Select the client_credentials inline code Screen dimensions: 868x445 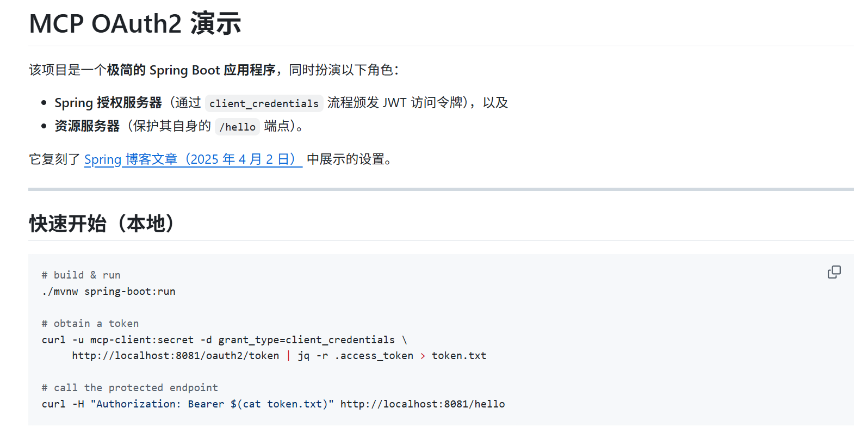(x=264, y=103)
